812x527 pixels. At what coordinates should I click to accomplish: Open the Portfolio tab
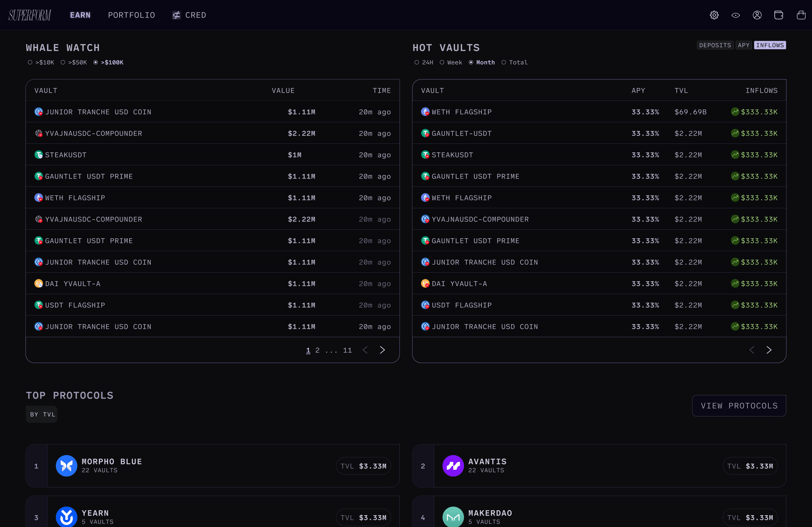[x=131, y=15]
